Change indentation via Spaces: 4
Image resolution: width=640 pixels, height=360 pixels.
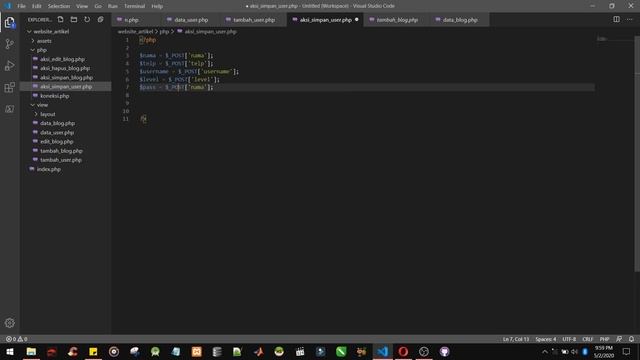coord(546,339)
